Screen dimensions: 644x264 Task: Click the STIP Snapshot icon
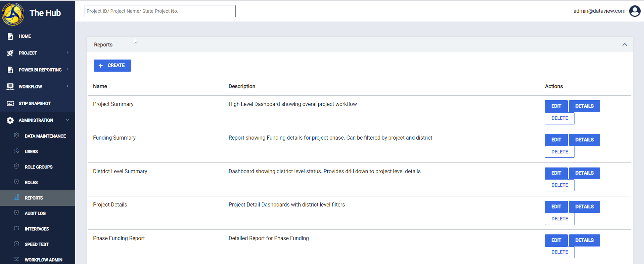point(10,104)
